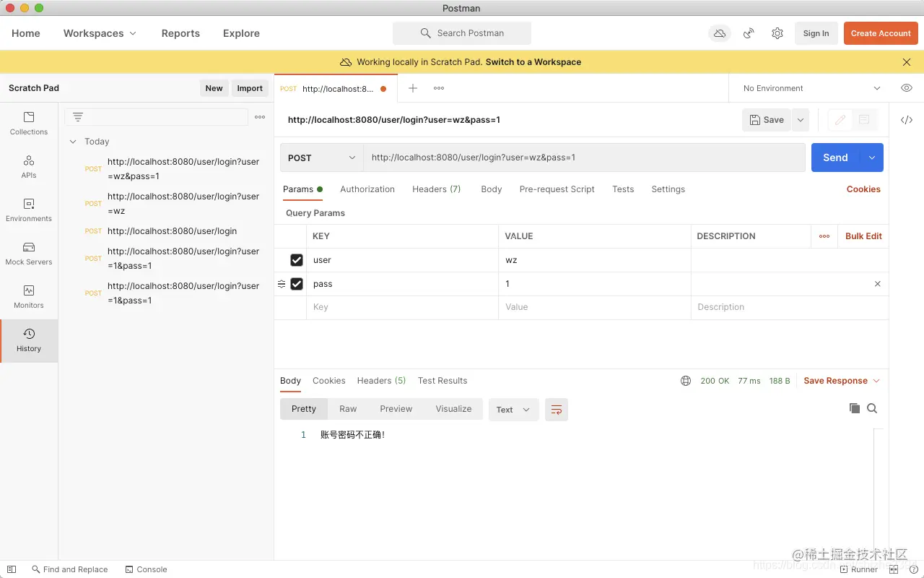This screenshot has width=924, height=578.
Task: Open history panel more options dots
Action: 260,117
